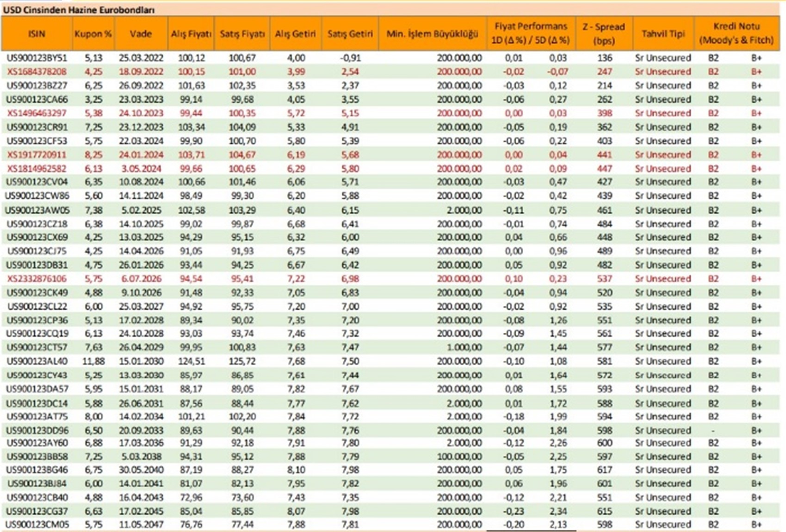This screenshot has width=786, height=532.
Task: Click ISIN US900123AW05
Action: tap(37, 210)
